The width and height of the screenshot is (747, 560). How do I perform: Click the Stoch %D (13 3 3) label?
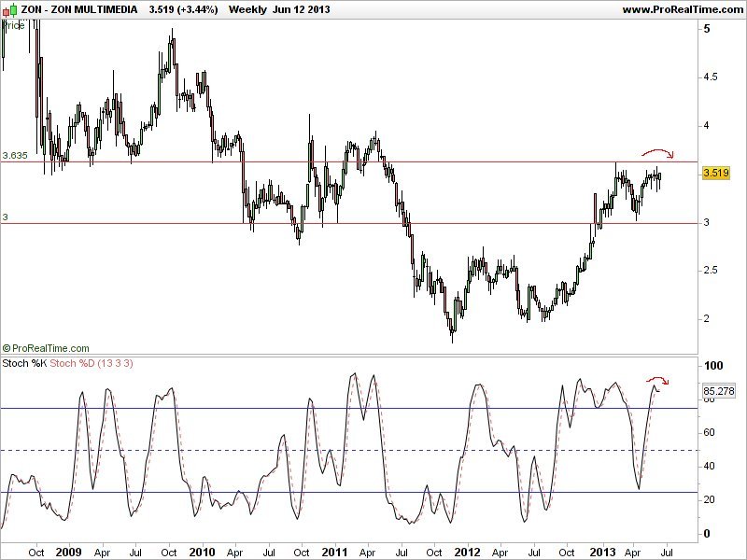tap(92, 363)
